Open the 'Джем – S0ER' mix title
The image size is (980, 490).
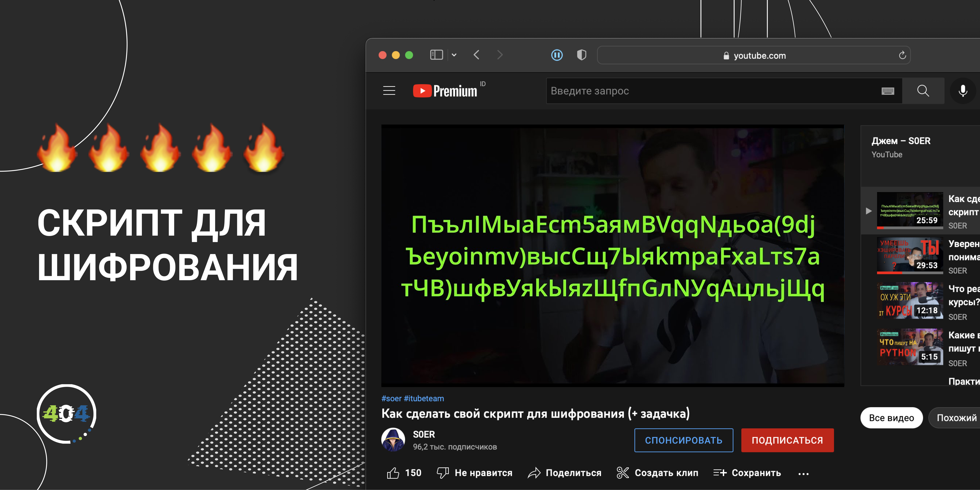901,141
